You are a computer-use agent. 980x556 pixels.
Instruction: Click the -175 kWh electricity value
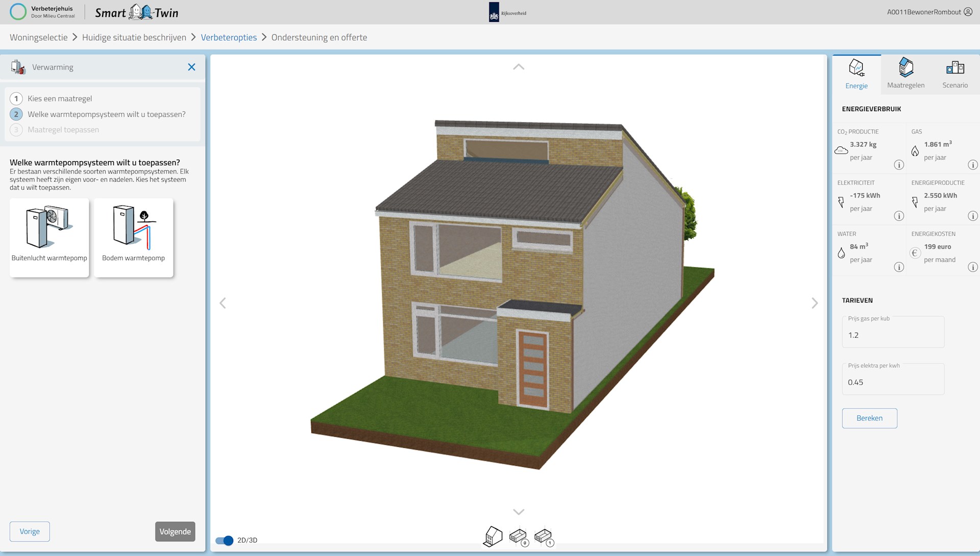(865, 196)
